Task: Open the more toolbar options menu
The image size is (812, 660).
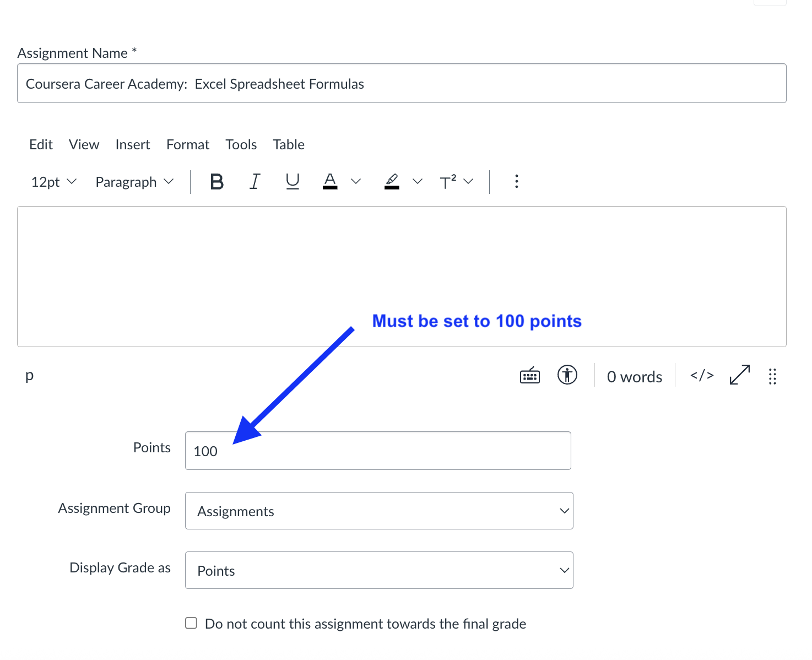Action: coord(516,181)
